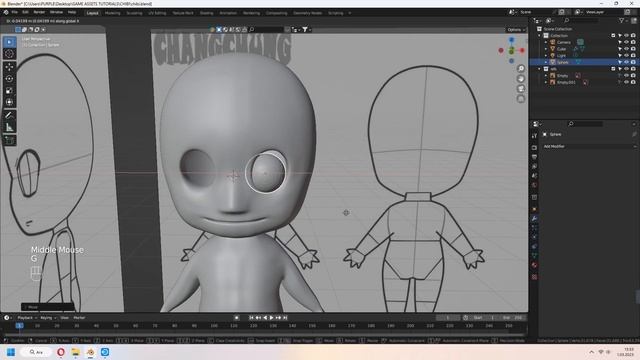Open the File menu
640x360 pixels.
coord(15,13)
